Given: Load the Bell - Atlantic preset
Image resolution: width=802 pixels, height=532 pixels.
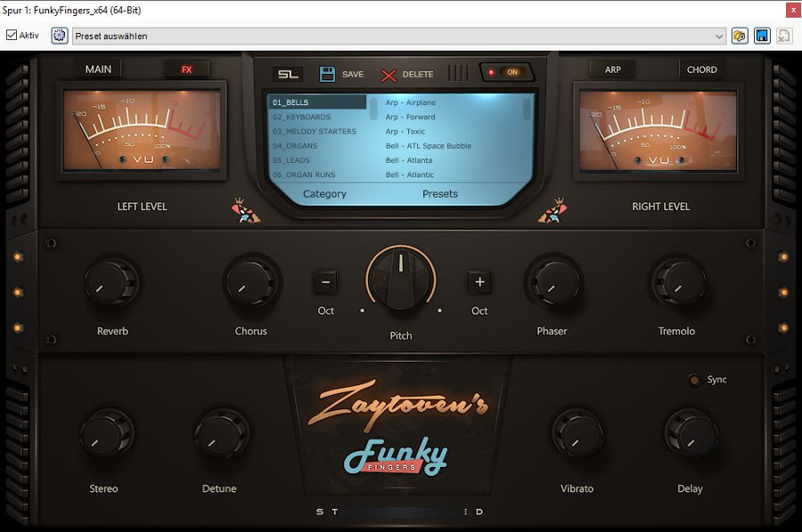Looking at the screenshot, I should (x=410, y=175).
